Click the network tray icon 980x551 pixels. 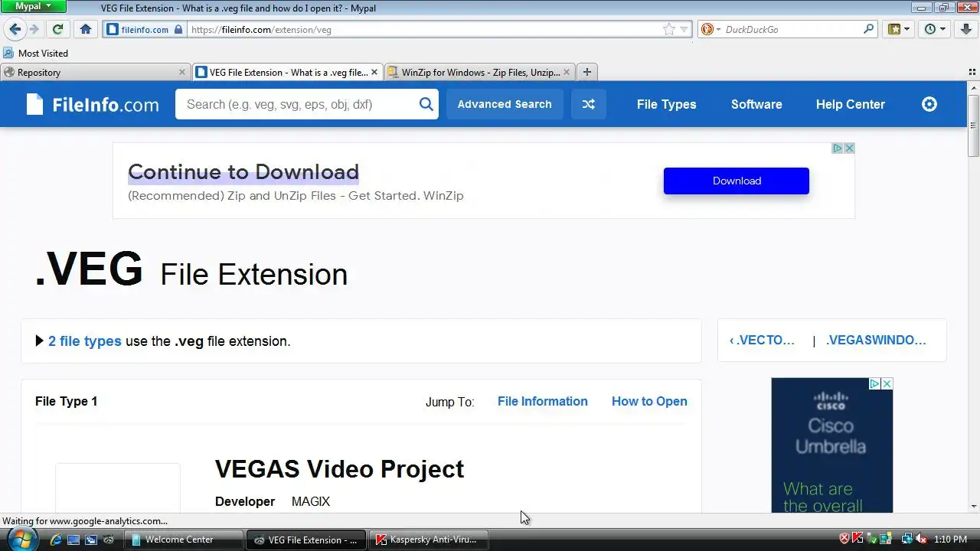(906, 540)
